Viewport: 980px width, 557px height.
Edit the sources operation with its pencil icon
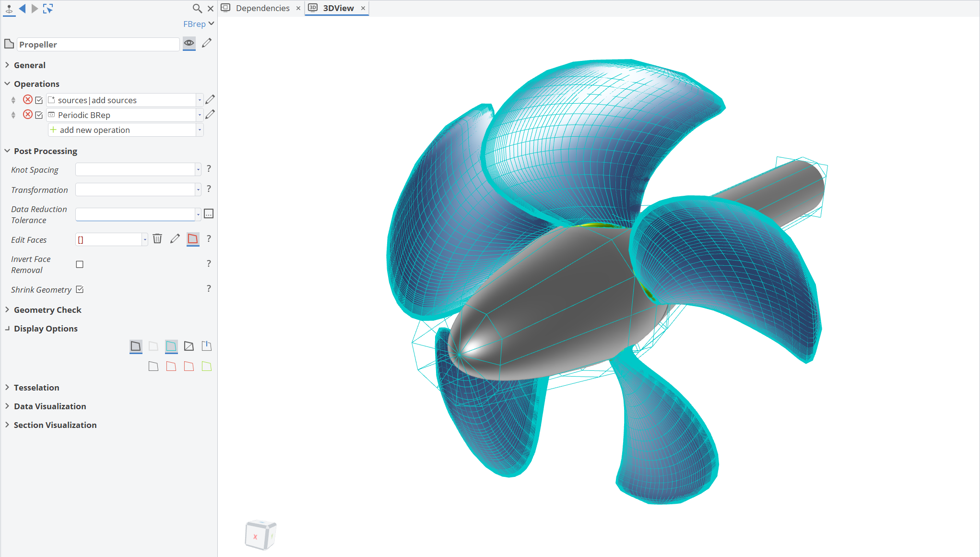tap(210, 100)
